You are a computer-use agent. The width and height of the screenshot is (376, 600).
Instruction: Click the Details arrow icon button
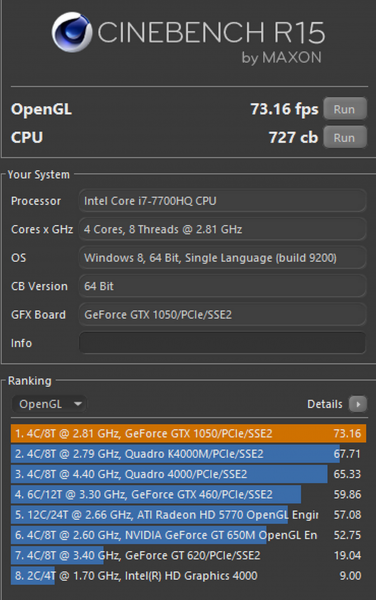[x=358, y=404]
